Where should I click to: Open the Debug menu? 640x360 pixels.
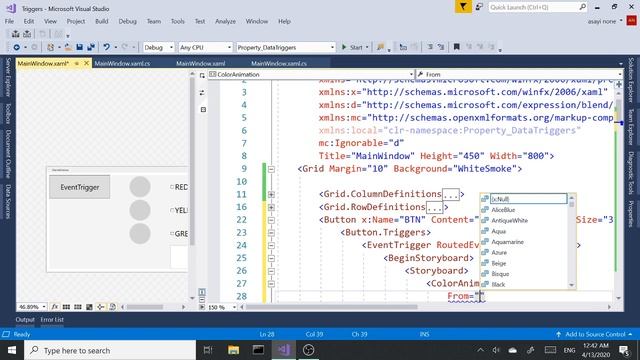[x=127, y=21]
